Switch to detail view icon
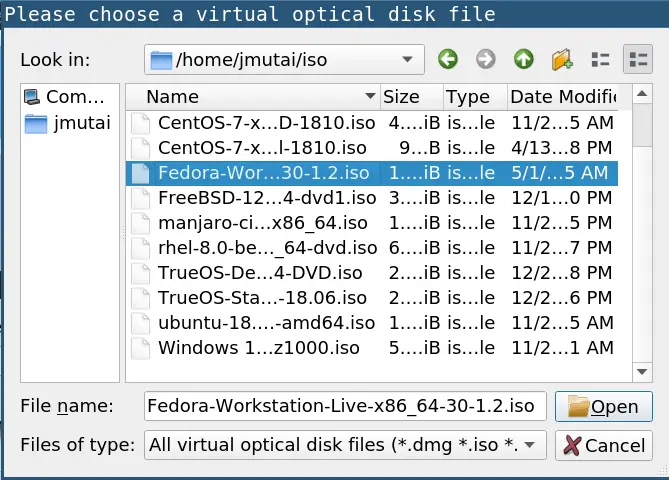This screenshot has width=669, height=480. tap(638, 59)
